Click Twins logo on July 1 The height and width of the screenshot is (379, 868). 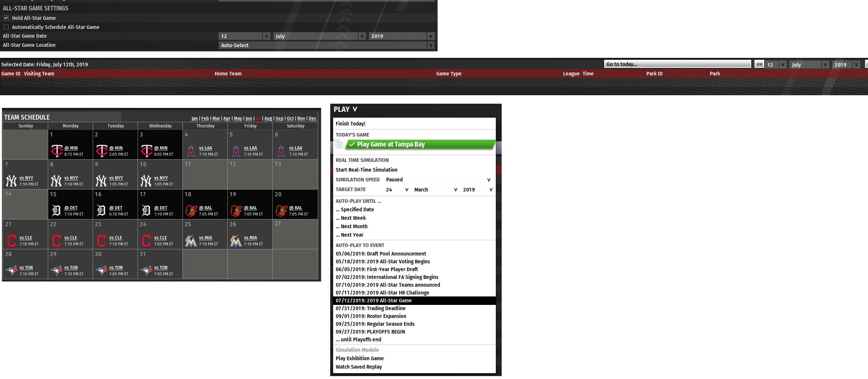[x=57, y=151]
